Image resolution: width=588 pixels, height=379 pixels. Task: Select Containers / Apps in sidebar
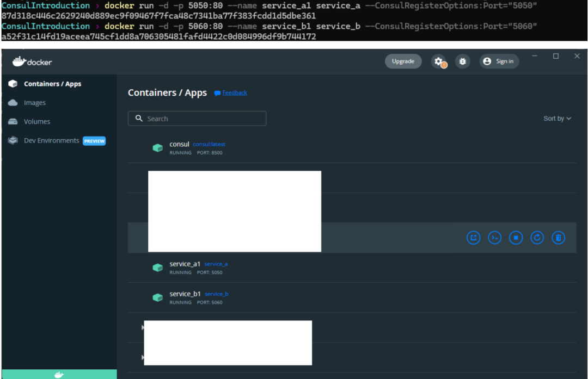click(52, 84)
